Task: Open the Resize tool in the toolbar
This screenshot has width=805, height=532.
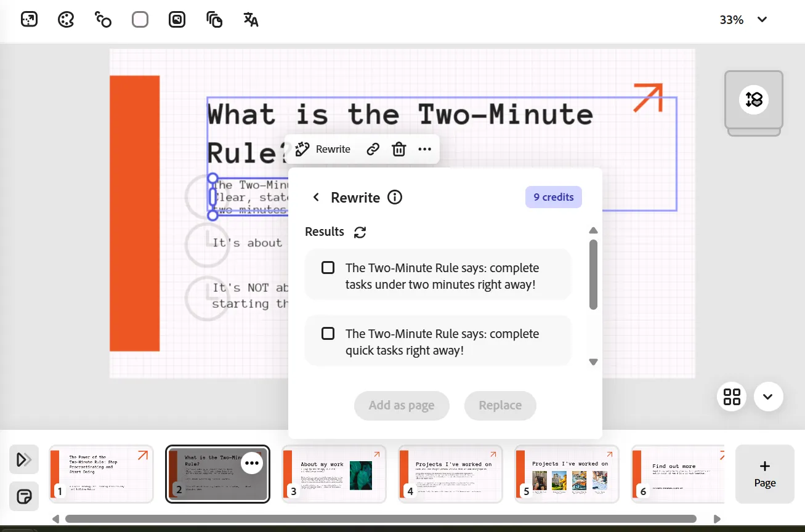Action: pyautogui.click(x=29, y=19)
